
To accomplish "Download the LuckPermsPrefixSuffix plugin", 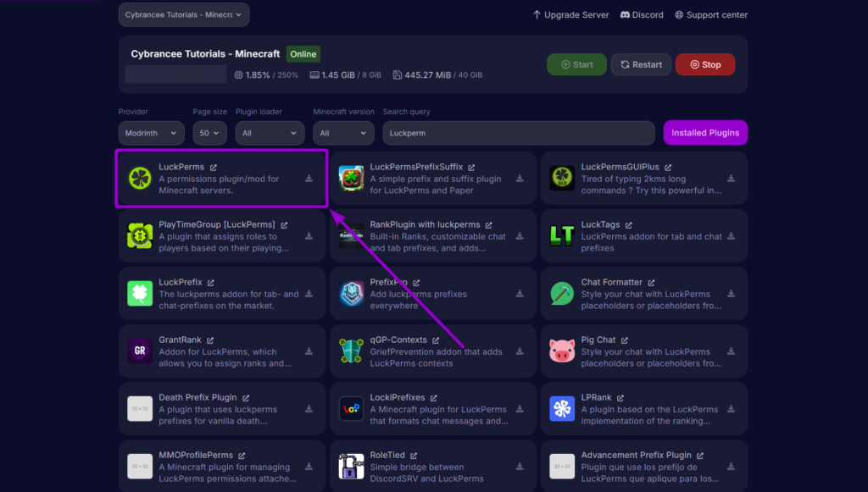I will point(520,179).
